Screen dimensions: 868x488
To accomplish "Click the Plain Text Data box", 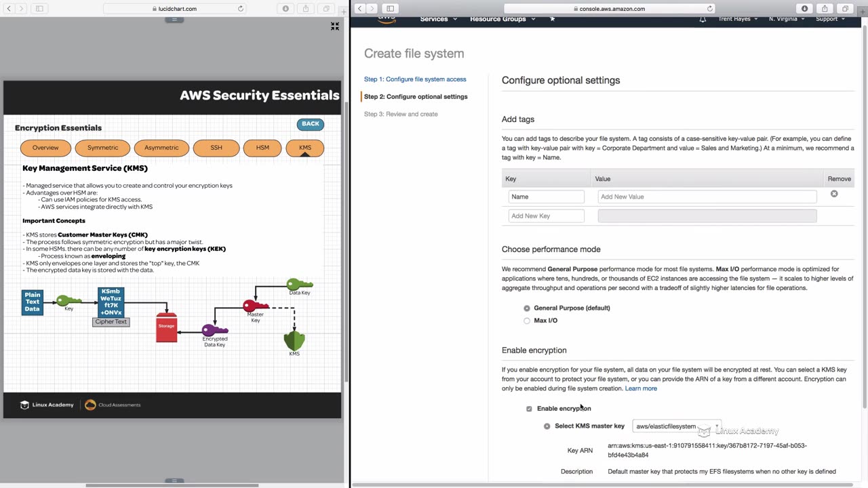I will [x=33, y=302].
